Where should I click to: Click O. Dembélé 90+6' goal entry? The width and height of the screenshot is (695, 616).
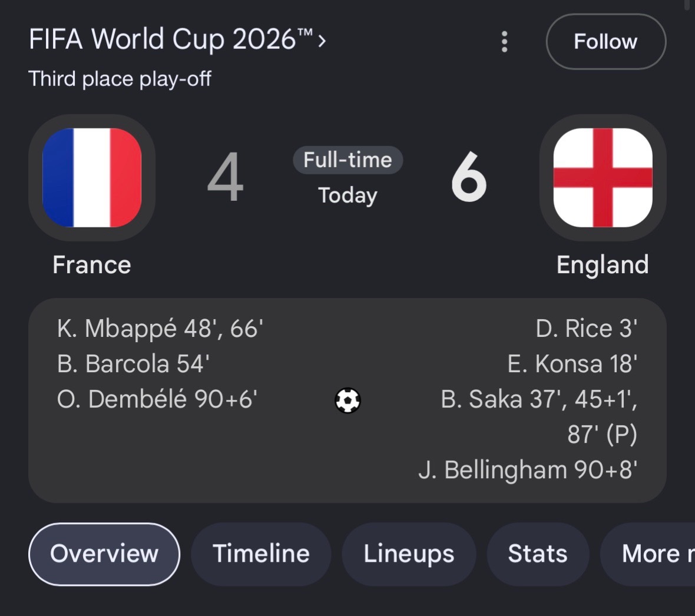(x=157, y=399)
